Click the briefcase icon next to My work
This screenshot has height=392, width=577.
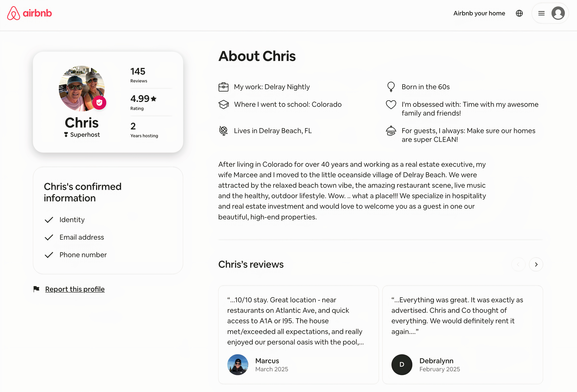224,87
